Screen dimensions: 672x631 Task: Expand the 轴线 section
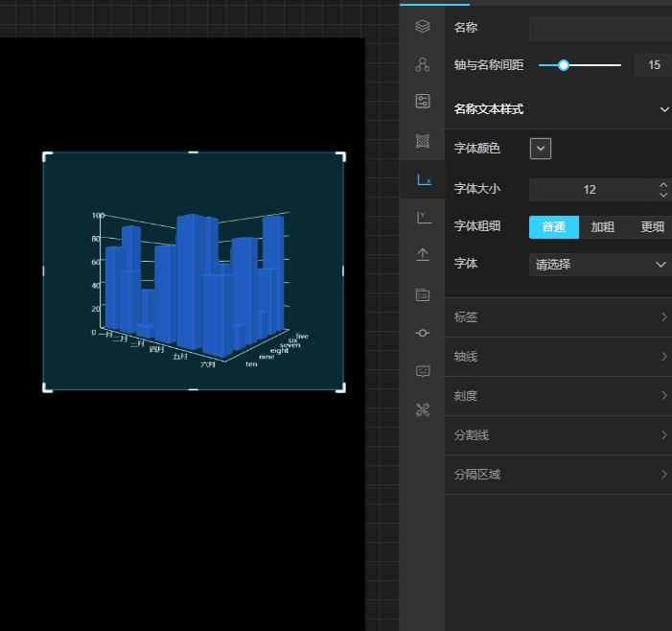559,357
